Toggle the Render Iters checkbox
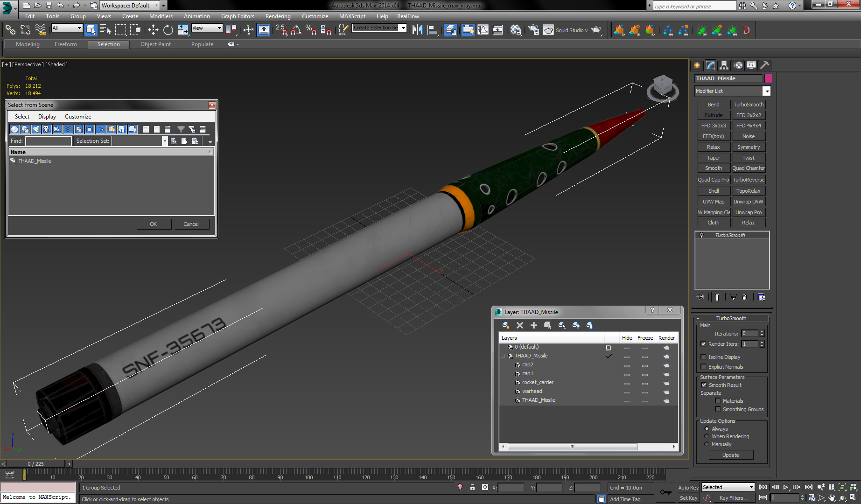The width and height of the screenshot is (861, 504). (x=703, y=344)
